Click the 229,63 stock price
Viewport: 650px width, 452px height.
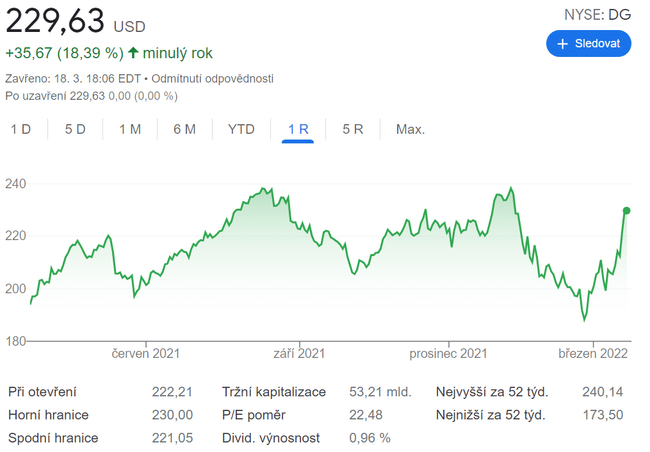(x=55, y=21)
